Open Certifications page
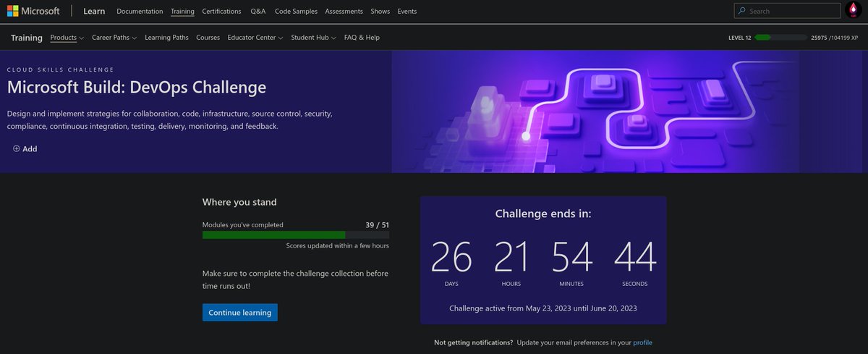Screen dimensions: 868x354 pyautogui.click(x=222, y=12)
